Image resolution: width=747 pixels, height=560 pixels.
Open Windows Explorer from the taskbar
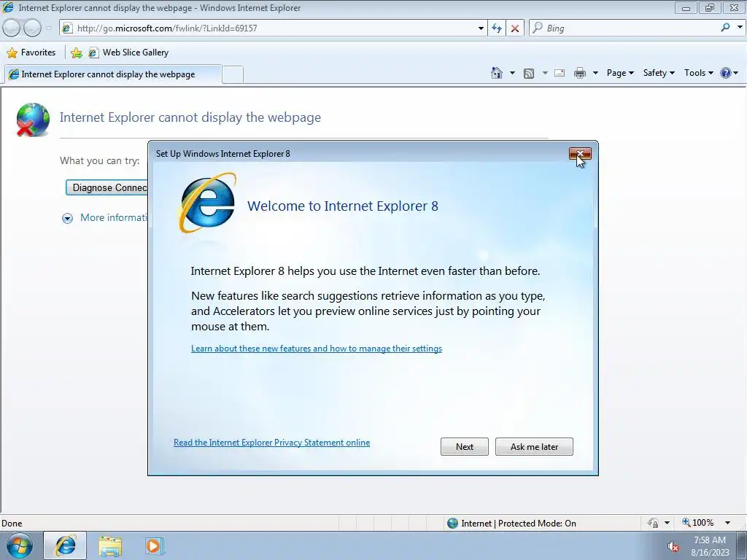click(110, 546)
